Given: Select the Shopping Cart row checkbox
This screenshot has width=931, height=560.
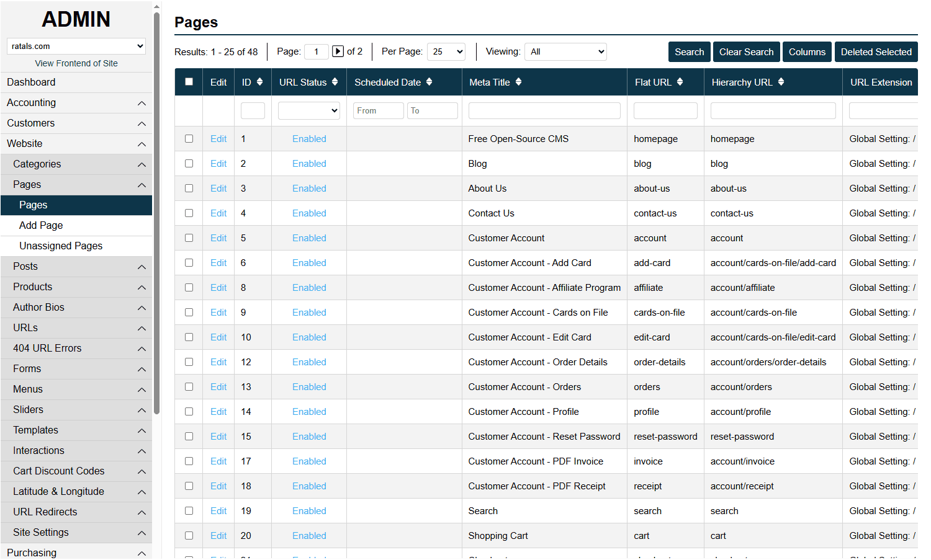Looking at the screenshot, I should [189, 536].
